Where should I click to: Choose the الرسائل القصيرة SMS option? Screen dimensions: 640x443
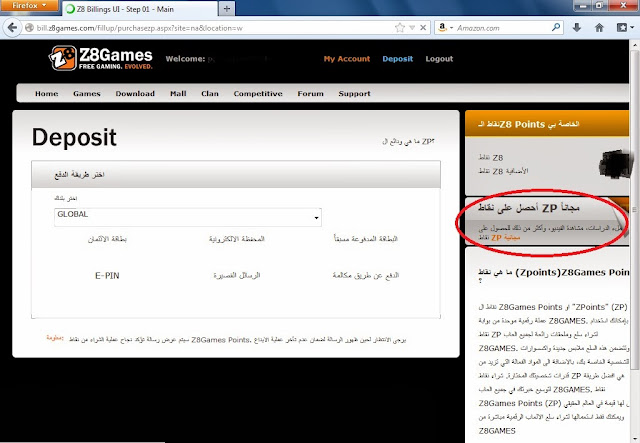coord(237,276)
